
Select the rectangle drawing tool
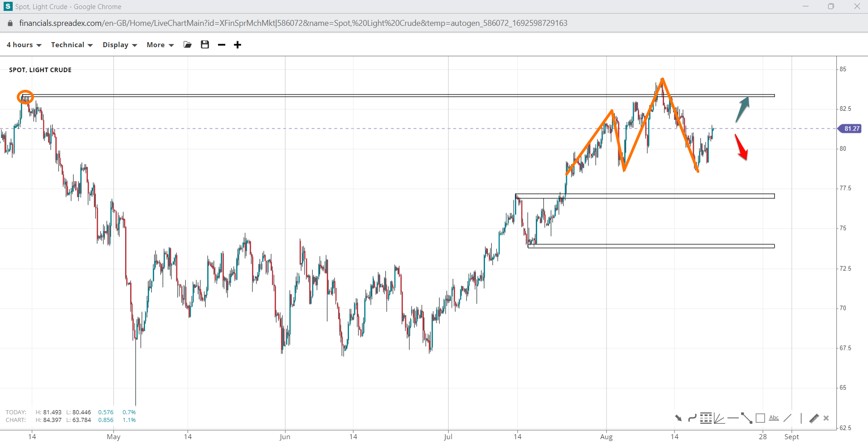[x=760, y=418]
